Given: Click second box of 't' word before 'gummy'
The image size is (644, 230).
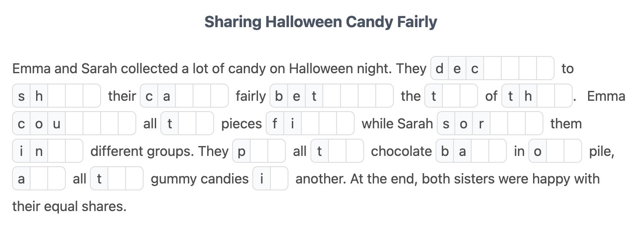Looking at the screenshot, I should (x=117, y=179).
